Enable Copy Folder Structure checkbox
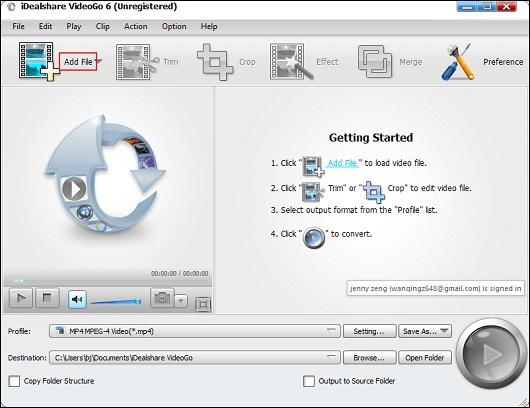530x408 pixels. pyautogui.click(x=14, y=381)
